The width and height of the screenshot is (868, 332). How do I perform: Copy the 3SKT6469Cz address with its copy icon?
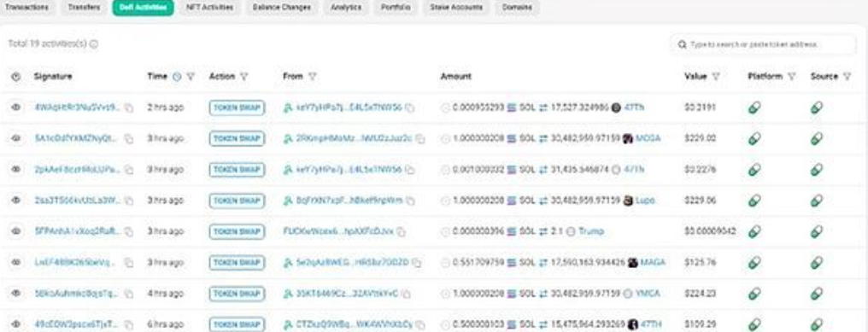(406, 294)
